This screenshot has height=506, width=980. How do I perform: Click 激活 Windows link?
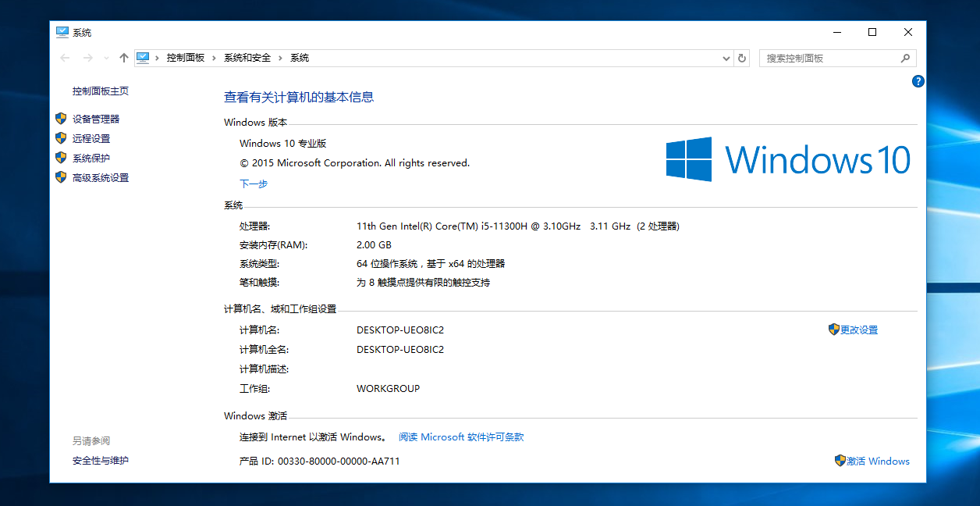pos(878,461)
